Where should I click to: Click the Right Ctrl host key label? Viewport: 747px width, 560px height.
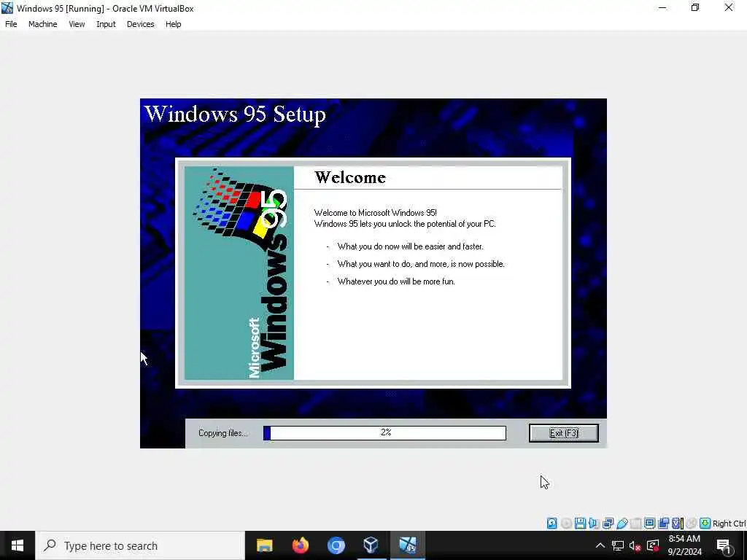click(729, 524)
